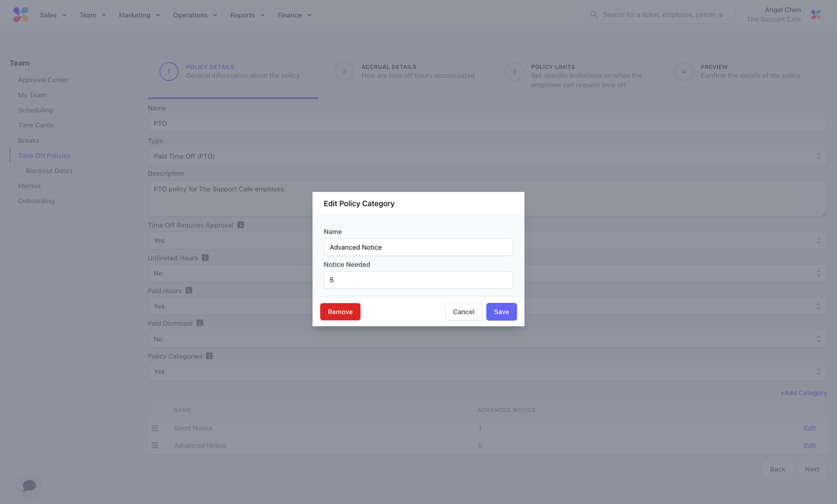Open the user avatar icon by Angel Chen

click(816, 14)
